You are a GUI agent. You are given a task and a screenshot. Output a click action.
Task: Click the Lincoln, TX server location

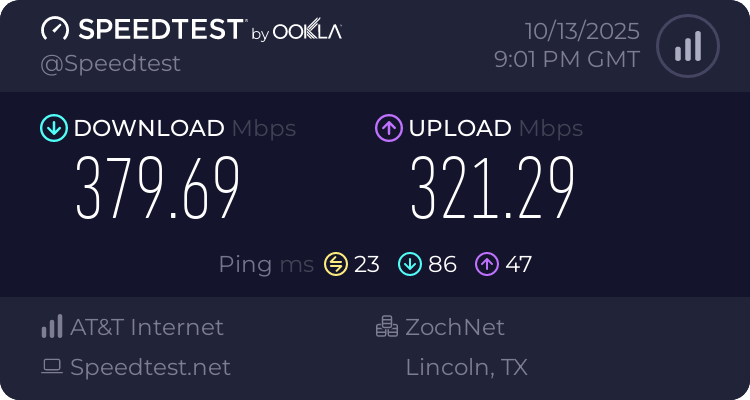[466, 367]
